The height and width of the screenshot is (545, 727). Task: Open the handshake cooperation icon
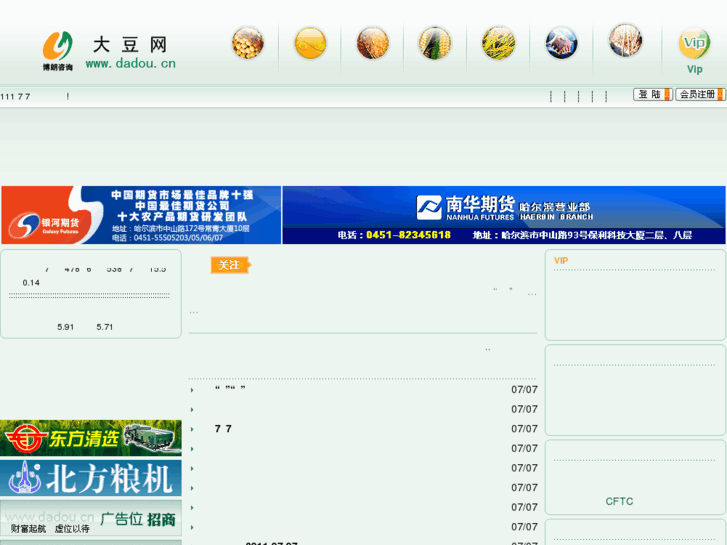pyautogui.click(x=561, y=43)
